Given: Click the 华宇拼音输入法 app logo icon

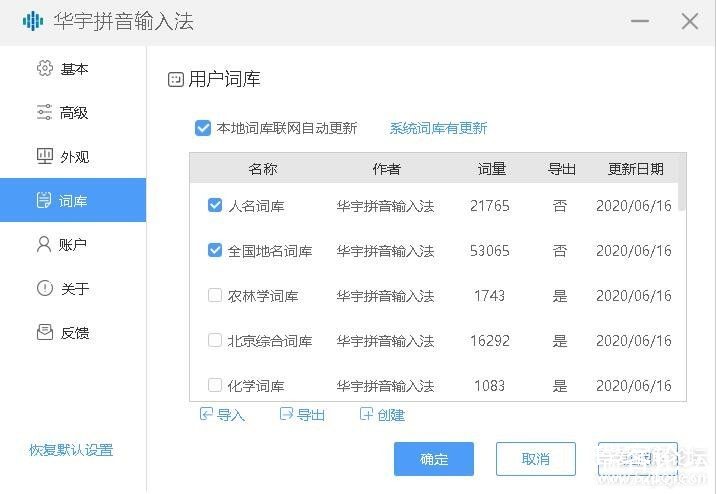Looking at the screenshot, I should coord(33,21).
